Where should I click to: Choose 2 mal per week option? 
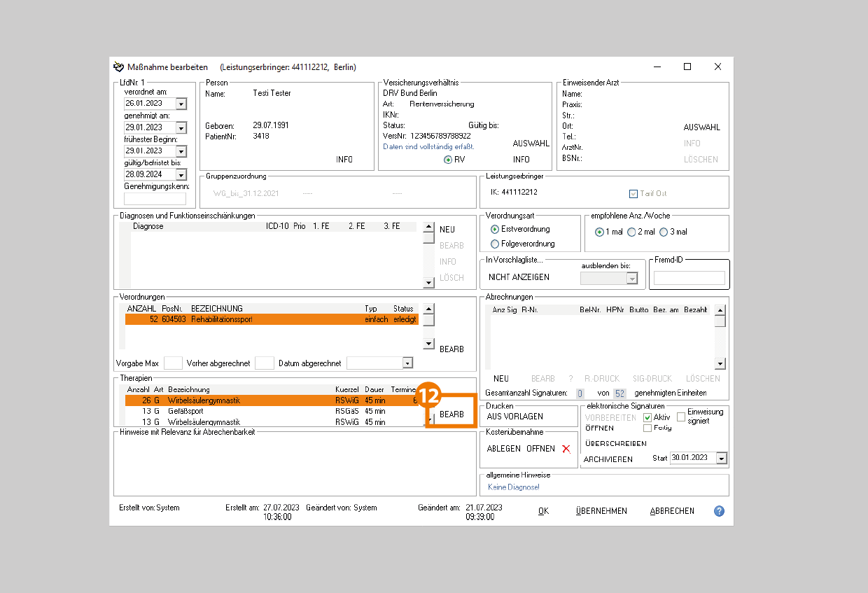click(631, 232)
